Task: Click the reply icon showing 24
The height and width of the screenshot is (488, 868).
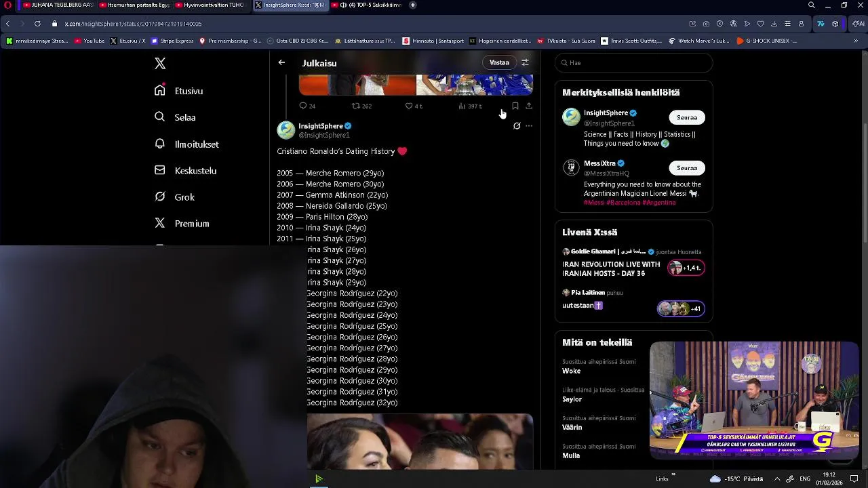Action: point(307,106)
